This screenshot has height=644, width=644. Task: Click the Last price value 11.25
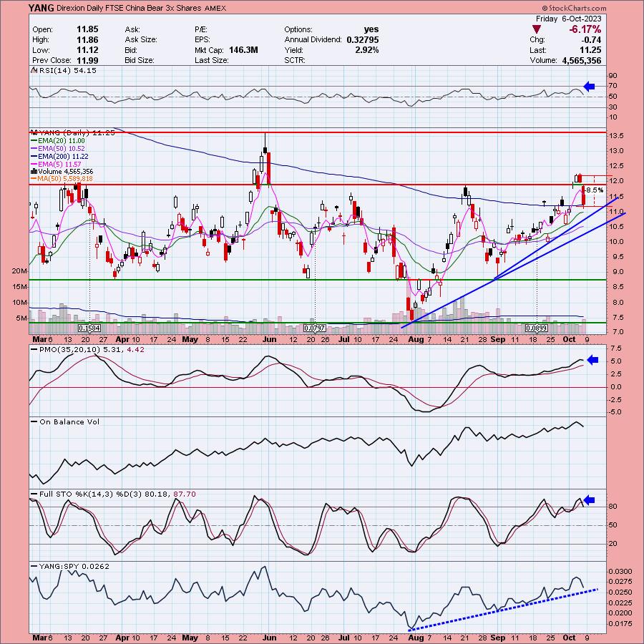click(590, 50)
